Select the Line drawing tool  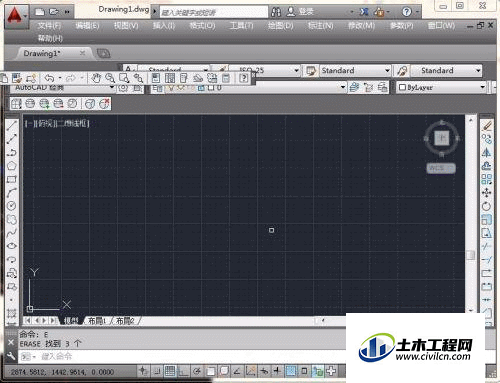12,125
